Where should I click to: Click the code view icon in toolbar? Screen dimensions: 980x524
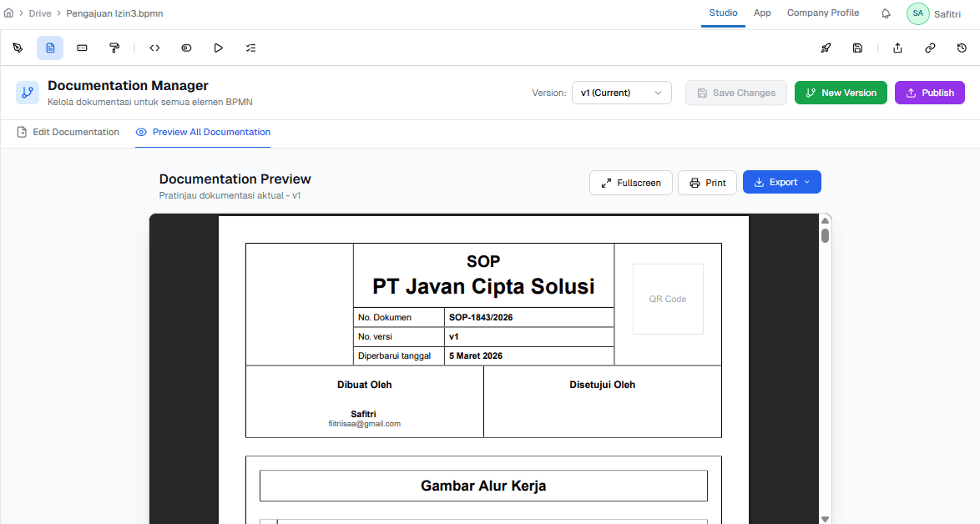[154, 48]
